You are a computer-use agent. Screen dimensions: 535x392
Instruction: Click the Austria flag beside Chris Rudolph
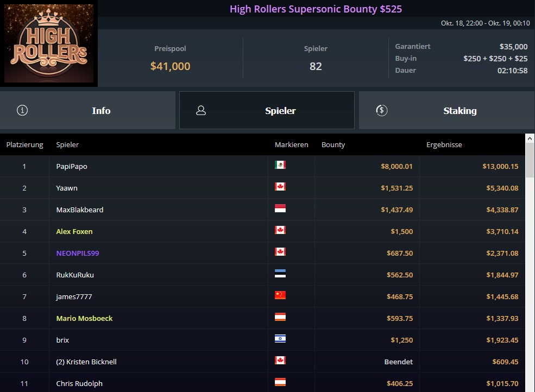[x=280, y=382]
